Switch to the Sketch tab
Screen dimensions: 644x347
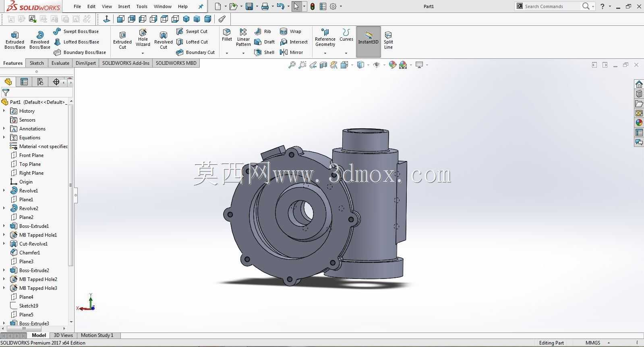click(37, 63)
